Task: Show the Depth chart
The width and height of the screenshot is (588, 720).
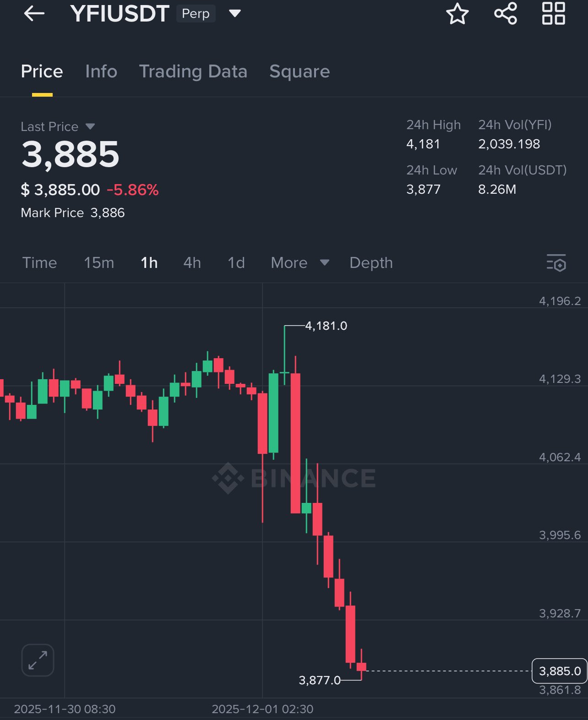Action: pyautogui.click(x=371, y=263)
